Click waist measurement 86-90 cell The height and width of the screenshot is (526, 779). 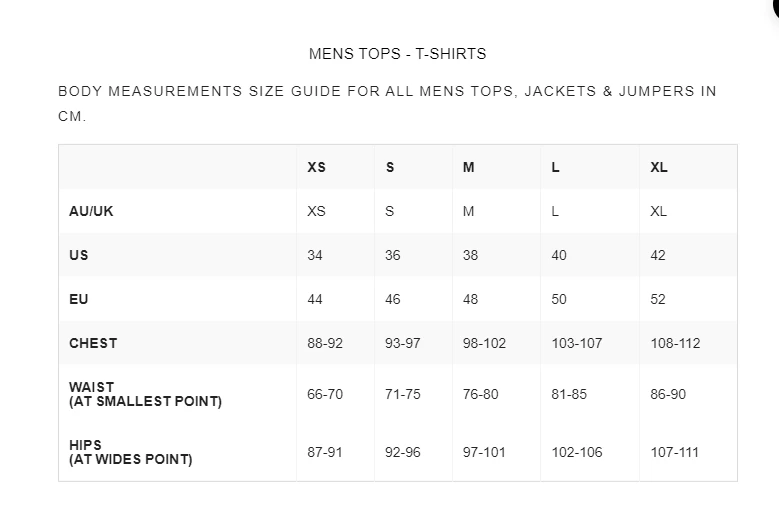coord(668,394)
